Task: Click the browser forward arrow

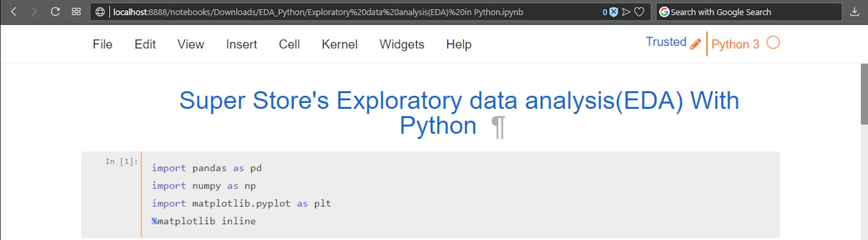Action: pos(34,12)
